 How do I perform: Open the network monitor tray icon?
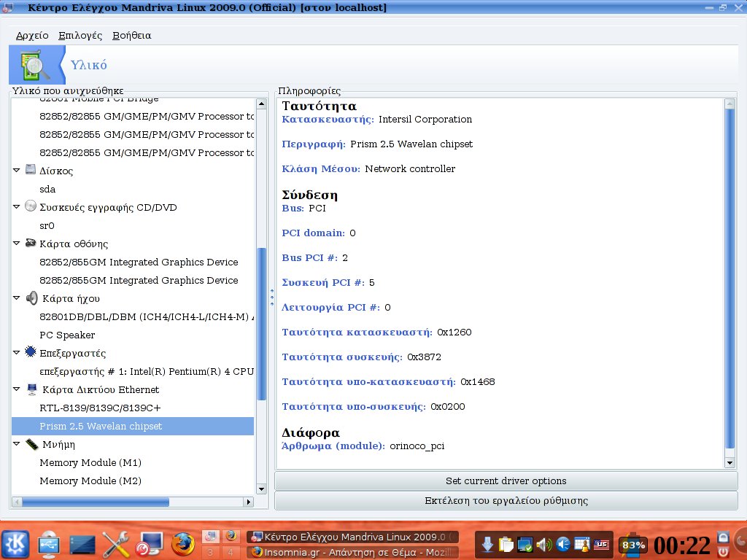[x=525, y=544]
